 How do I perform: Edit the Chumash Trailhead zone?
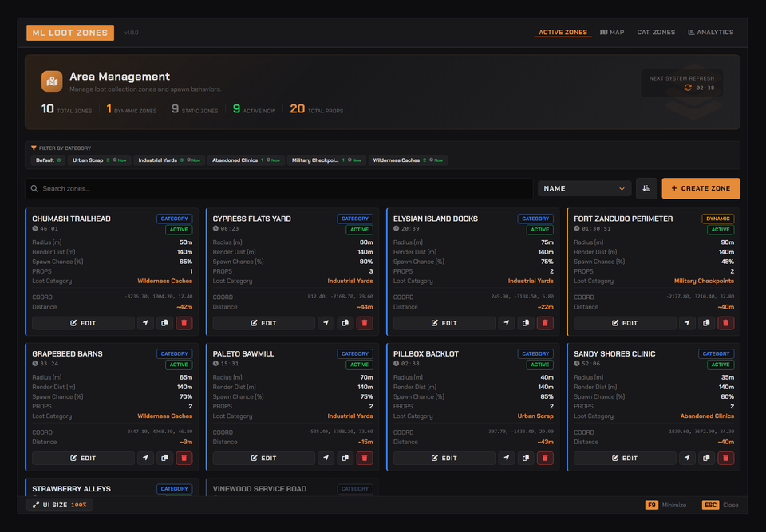83,323
